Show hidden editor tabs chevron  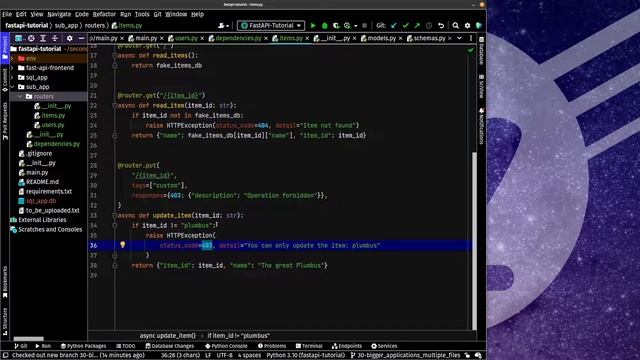tap(460, 38)
